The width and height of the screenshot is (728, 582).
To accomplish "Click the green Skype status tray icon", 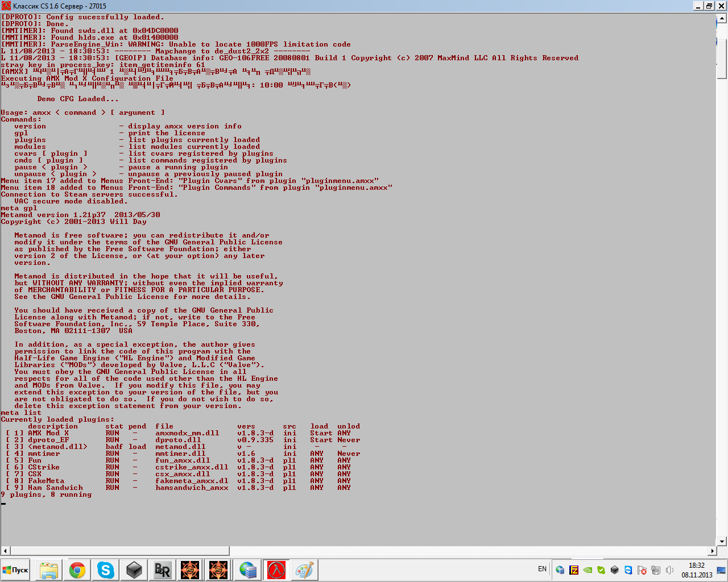I will tap(601, 570).
